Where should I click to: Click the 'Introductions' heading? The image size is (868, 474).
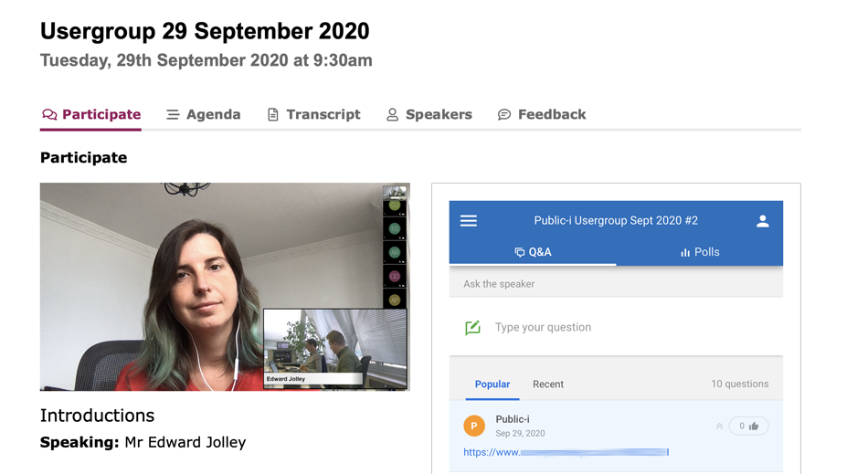click(x=97, y=416)
